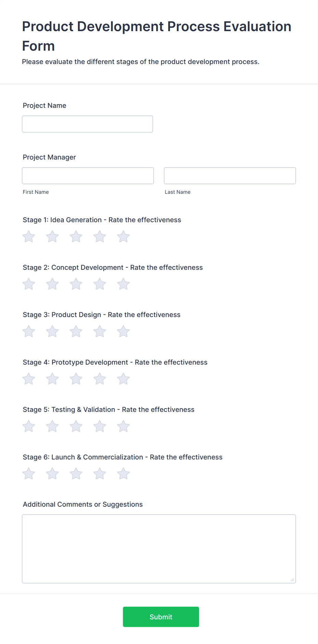
Task: Click the Additional Comments or Suggestions textarea
Action: 159,549
